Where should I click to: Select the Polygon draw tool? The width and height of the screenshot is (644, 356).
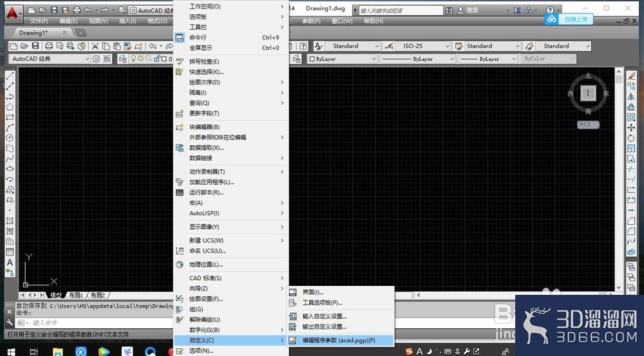(x=10, y=107)
